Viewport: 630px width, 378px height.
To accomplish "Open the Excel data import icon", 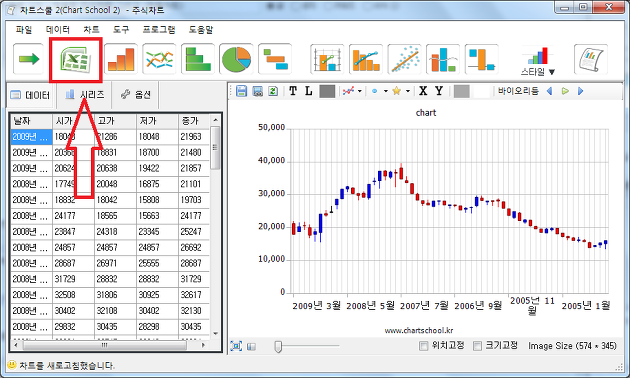I will (76, 60).
